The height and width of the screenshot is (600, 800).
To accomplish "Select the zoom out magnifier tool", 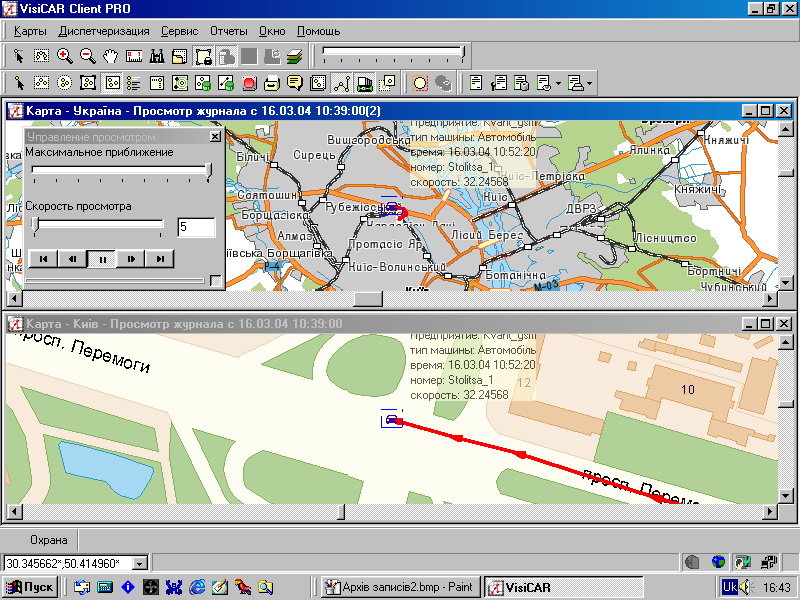I will 88,56.
